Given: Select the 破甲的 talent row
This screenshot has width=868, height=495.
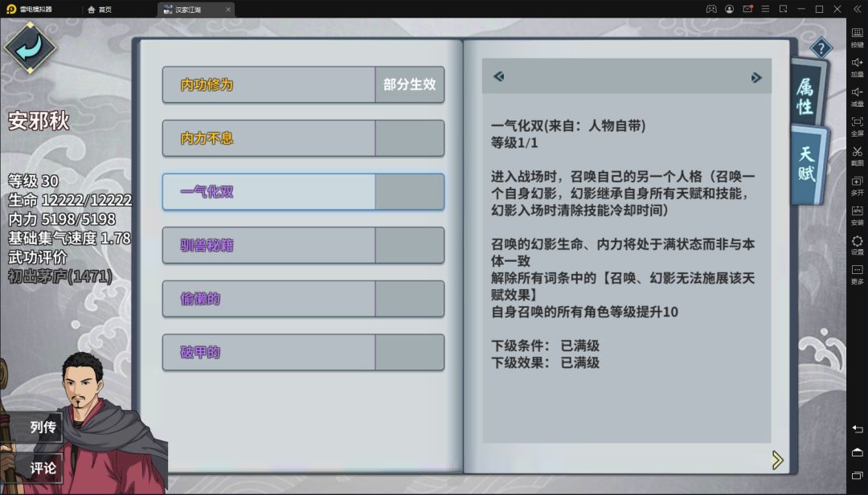Looking at the screenshot, I should (x=303, y=352).
